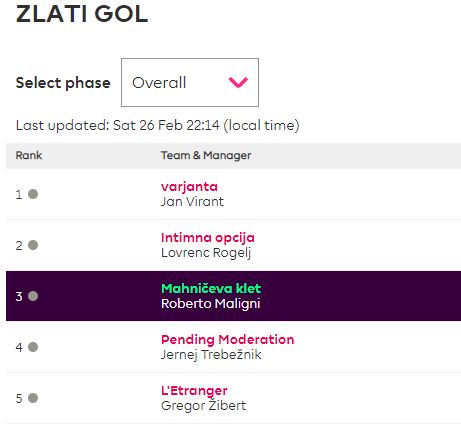Viewport: 461px width, 425px height.
Task: Open the L'Etranger team link
Action: (194, 391)
